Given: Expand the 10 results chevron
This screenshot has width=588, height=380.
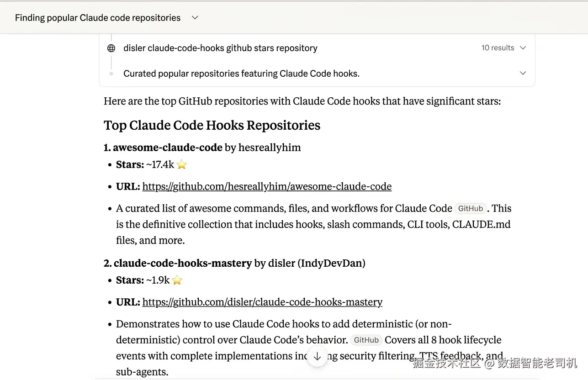Looking at the screenshot, I should click(x=523, y=48).
